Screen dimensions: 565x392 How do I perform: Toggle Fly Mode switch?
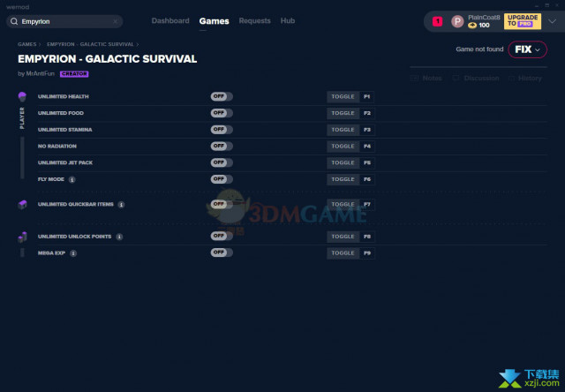click(x=222, y=179)
